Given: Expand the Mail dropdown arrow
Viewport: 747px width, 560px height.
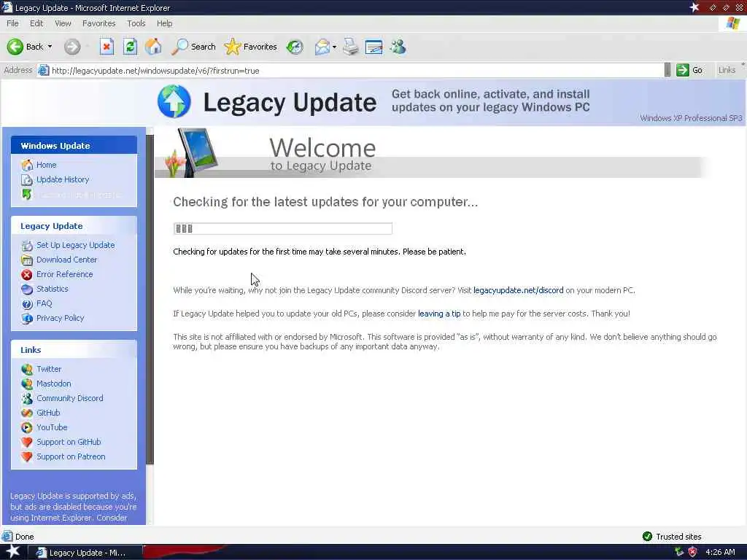Looking at the screenshot, I should (x=334, y=47).
